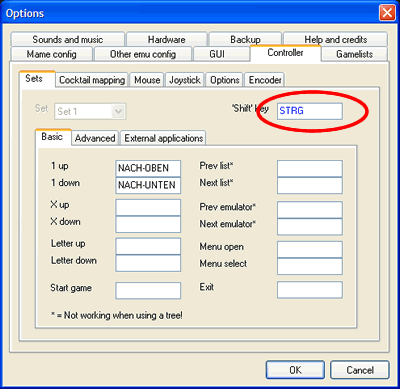Click the Letter up input field
The width and height of the screenshot is (400, 389).
click(x=148, y=246)
